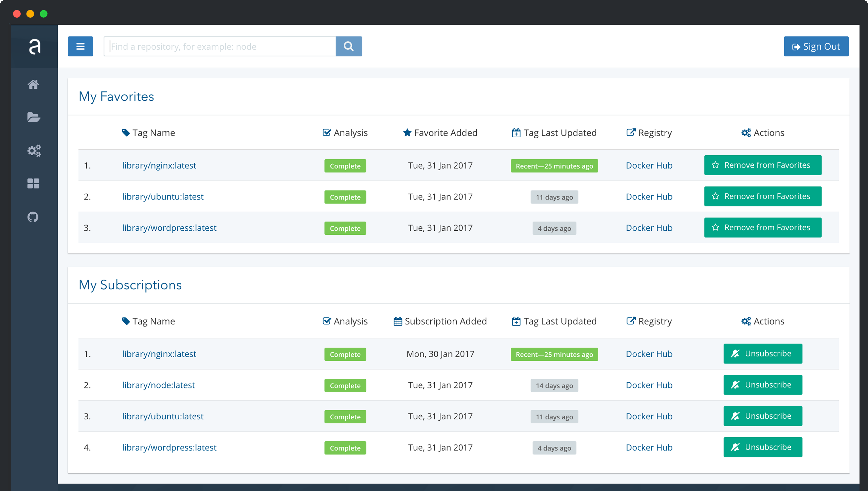Screen dimensions: 868x491
Task: Unsubscribe from library/ubuntu:latest subscription
Action: (763, 416)
